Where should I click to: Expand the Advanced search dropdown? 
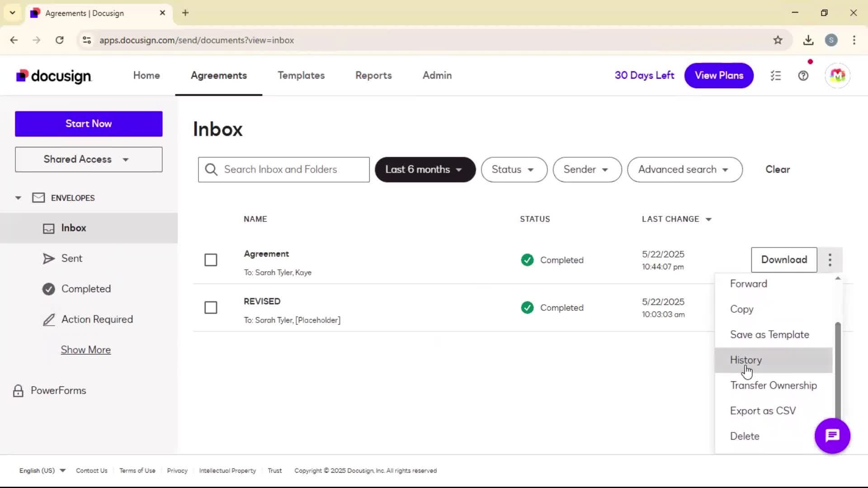[x=684, y=169]
